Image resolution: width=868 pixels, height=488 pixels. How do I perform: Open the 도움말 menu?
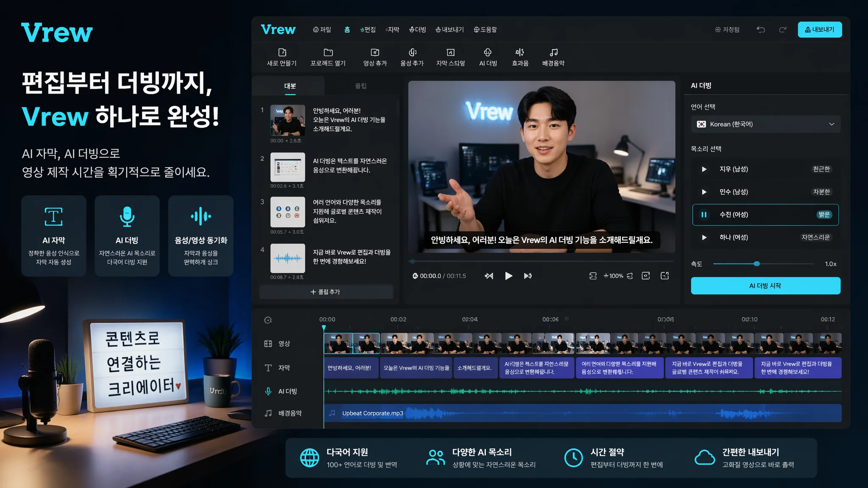(x=485, y=30)
